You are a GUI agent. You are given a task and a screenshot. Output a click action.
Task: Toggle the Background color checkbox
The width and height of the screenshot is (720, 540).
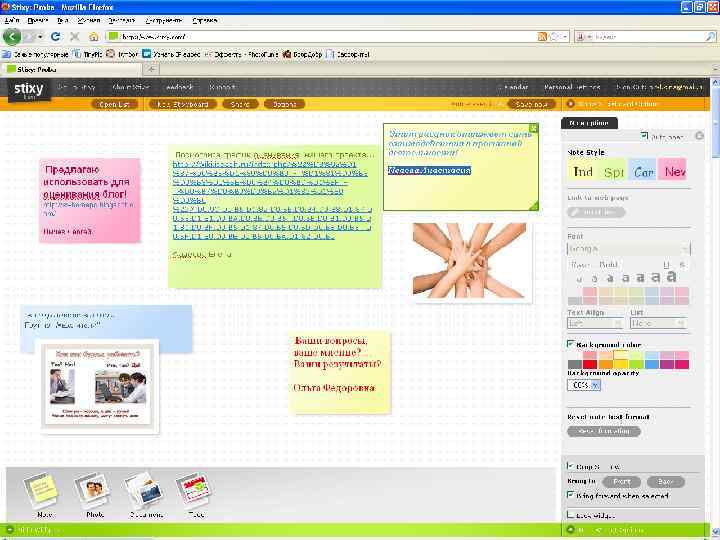coord(571,344)
